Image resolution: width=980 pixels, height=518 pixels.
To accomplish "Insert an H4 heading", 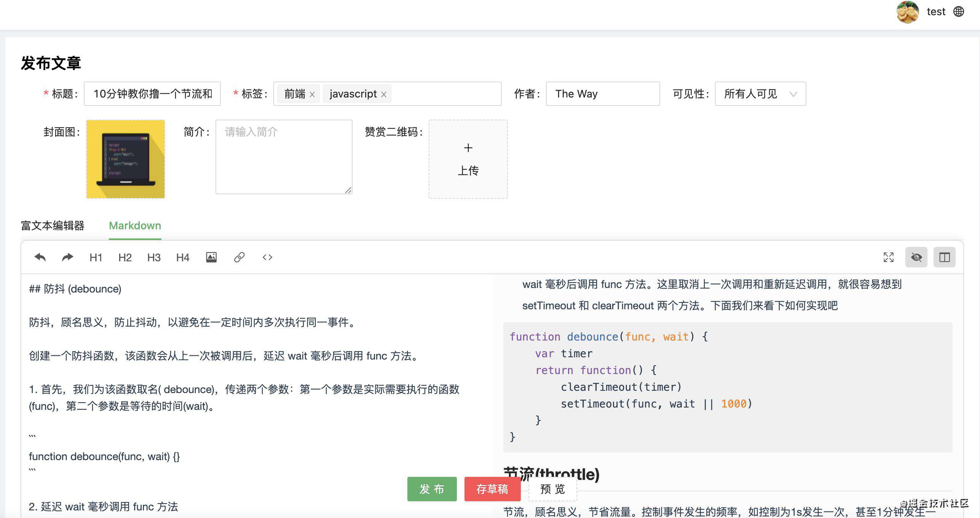I will coord(183,258).
